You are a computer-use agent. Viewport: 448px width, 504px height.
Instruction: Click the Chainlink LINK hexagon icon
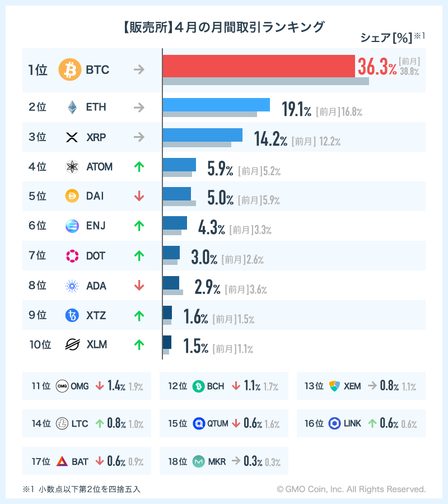point(335,423)
